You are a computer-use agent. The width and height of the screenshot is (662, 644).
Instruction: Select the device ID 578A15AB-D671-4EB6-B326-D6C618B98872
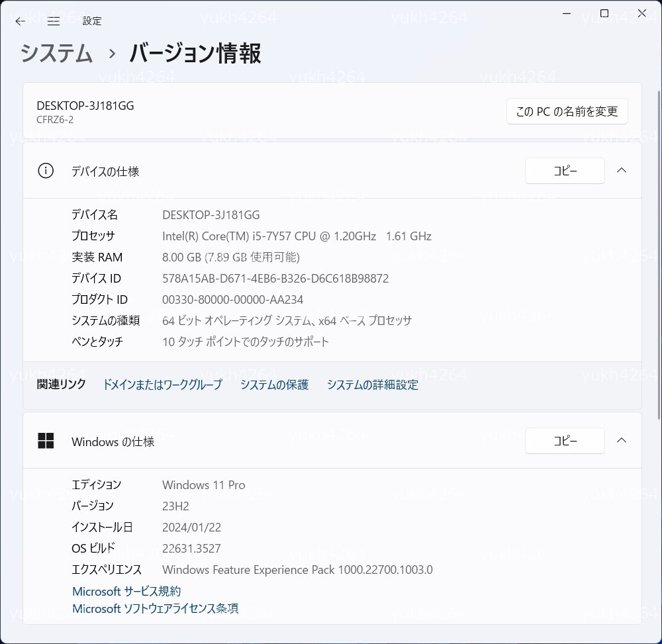click(x=275, y=279)
